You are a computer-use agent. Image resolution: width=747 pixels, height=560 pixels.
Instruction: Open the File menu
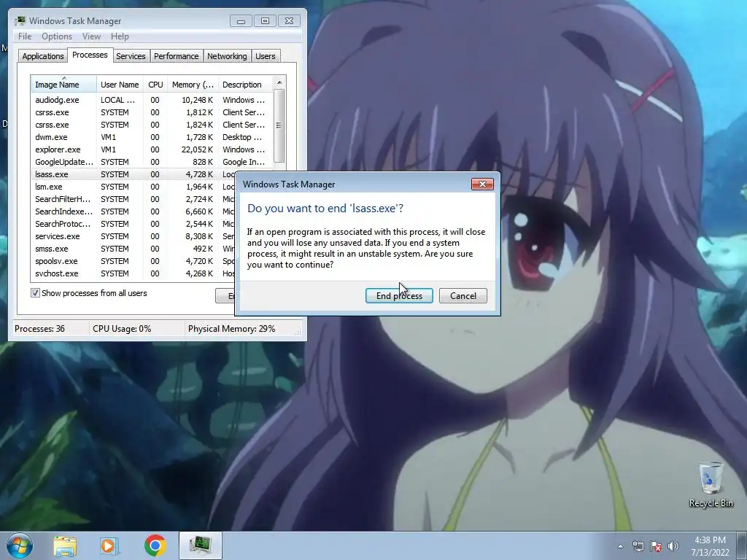pyautogui.click(x=25, y=36)
